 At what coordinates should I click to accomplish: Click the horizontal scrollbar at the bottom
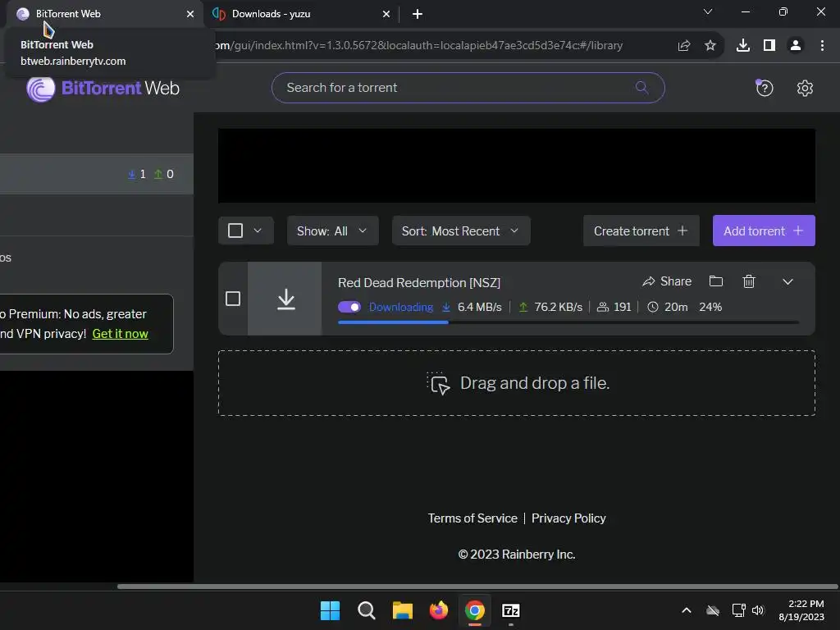478,587
